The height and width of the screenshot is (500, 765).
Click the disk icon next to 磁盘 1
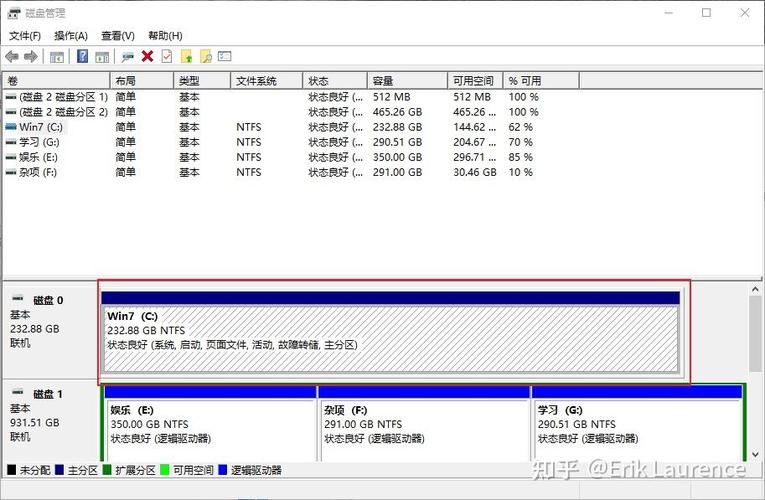tap(18, 391)
